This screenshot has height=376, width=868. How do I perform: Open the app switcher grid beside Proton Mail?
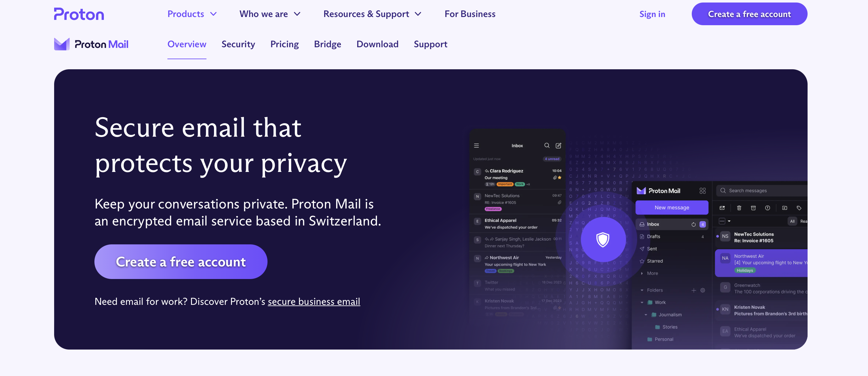[x=702, y=191]
